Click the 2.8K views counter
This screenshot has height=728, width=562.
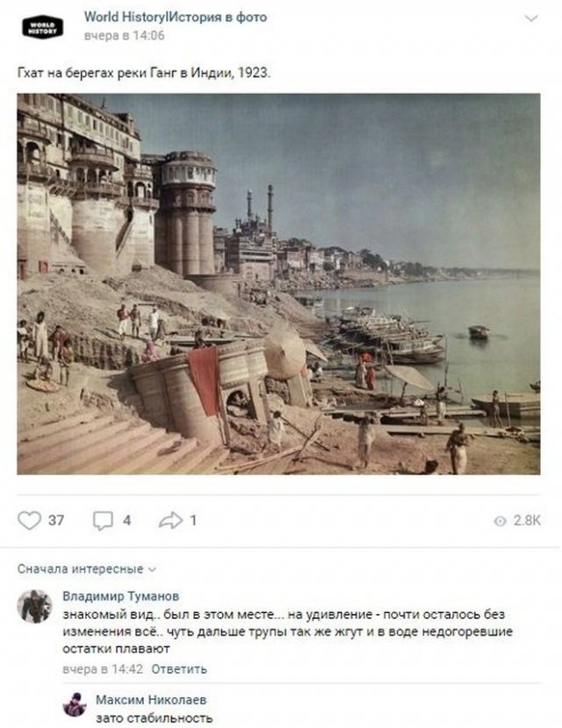[x=527, y=521]
